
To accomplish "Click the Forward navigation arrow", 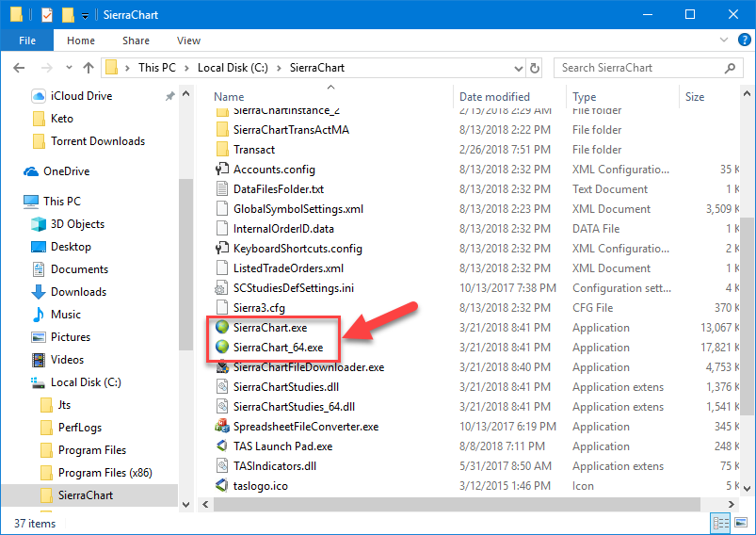I will point(47,68).
